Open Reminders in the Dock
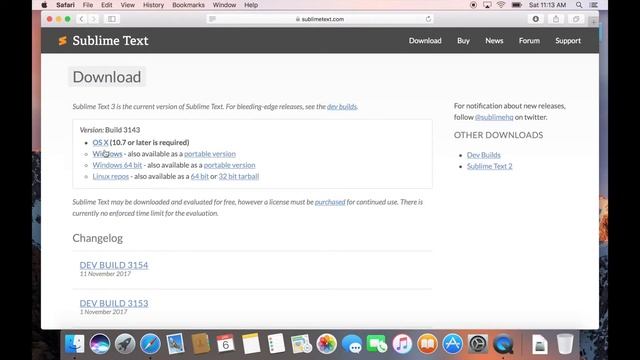Screen dimensions: 640x360 coord(276,344)
